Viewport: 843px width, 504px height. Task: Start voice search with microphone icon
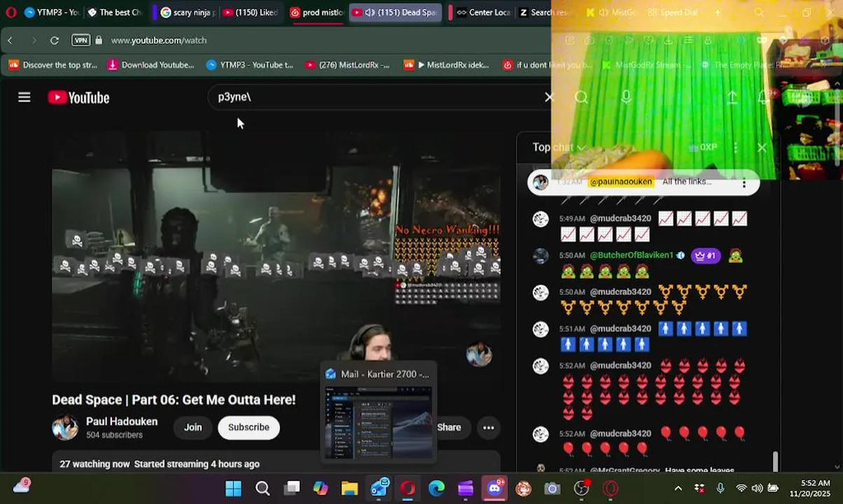pos(626,97)
